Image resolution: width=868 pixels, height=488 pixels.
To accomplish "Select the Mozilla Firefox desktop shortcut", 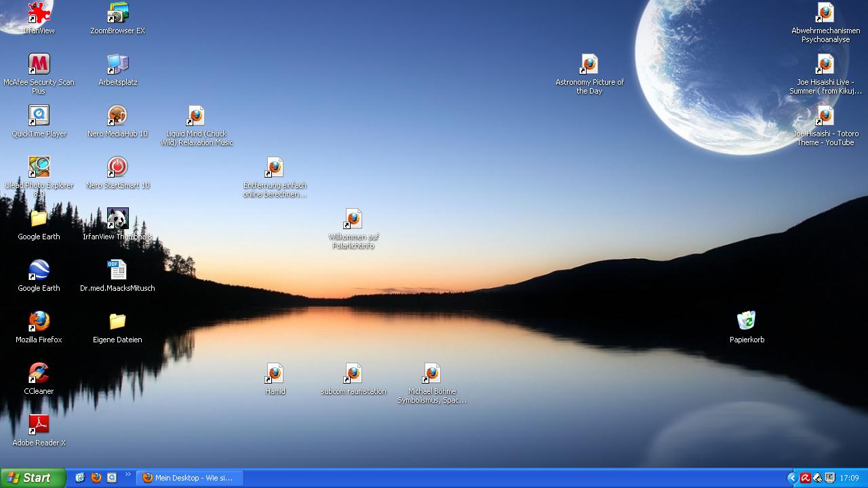I will tap(39, 322).
